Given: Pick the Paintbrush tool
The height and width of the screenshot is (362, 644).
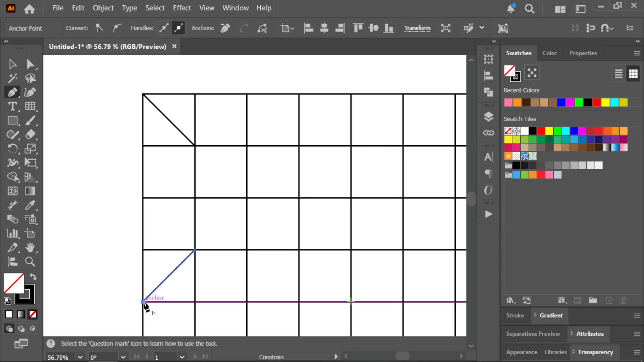Looking at the screenshot, I should [30, 120].
